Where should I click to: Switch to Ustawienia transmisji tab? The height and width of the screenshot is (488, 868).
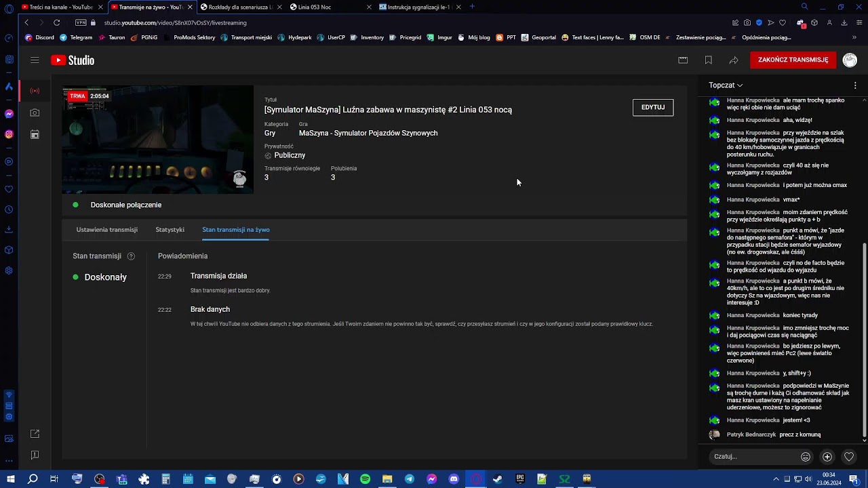pos(106,230)
